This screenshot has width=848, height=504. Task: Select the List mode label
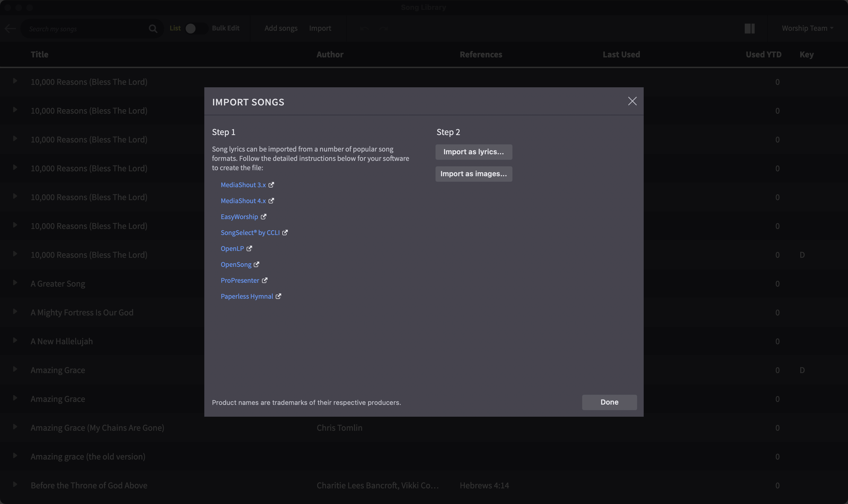[175, 28]
